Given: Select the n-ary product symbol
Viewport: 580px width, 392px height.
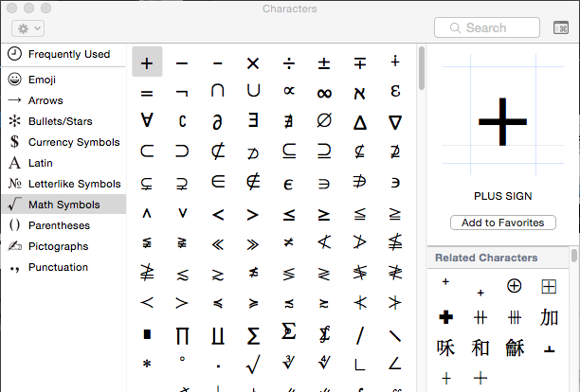Looking at the screenshot, I should click(x=182, y=335).
